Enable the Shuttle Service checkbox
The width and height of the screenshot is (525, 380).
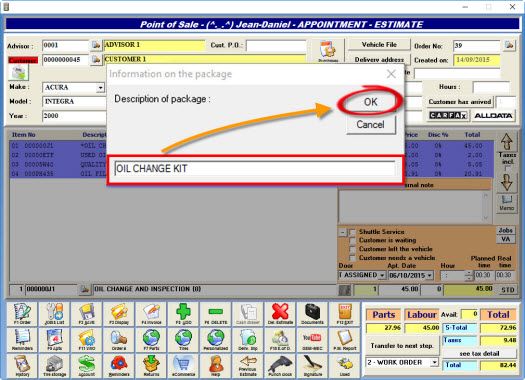pyautogui.click(x=352, y=232)
